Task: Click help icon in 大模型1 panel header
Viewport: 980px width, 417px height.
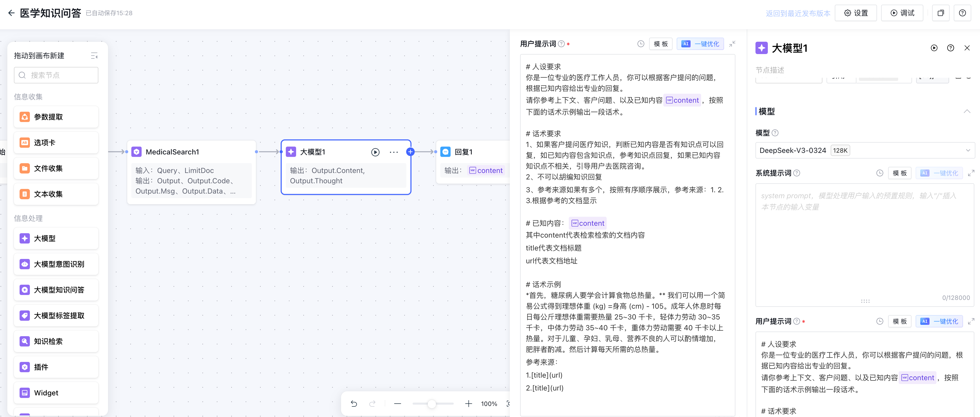Action: coord(950,48)
